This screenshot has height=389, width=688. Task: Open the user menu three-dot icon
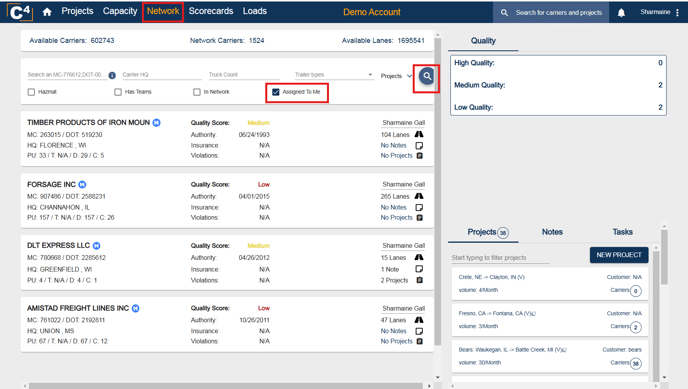677,13
